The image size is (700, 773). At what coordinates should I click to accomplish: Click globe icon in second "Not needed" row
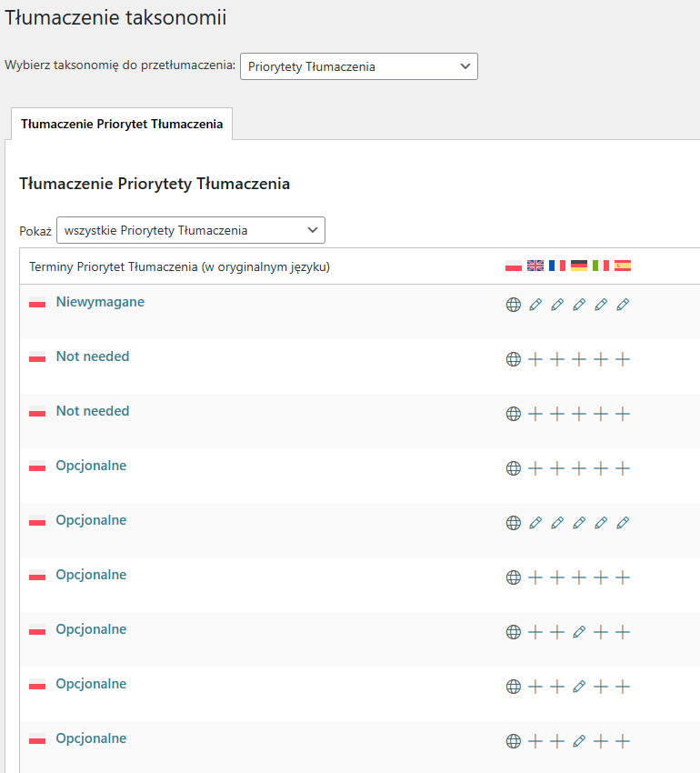pyautogui.click(x=514, y=414)
